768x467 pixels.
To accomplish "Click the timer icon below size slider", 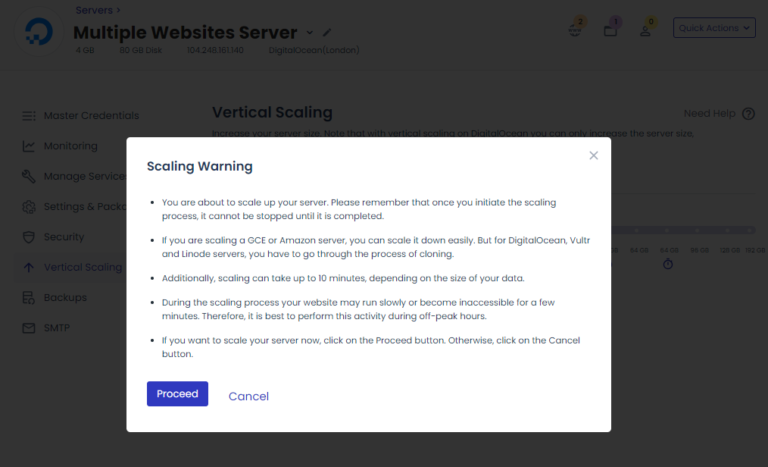I will 668,265.
